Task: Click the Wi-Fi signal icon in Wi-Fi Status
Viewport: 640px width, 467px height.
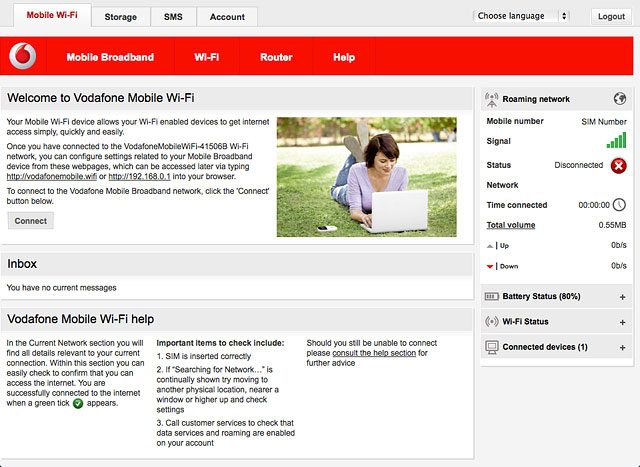Action: (x=491, y=322)
